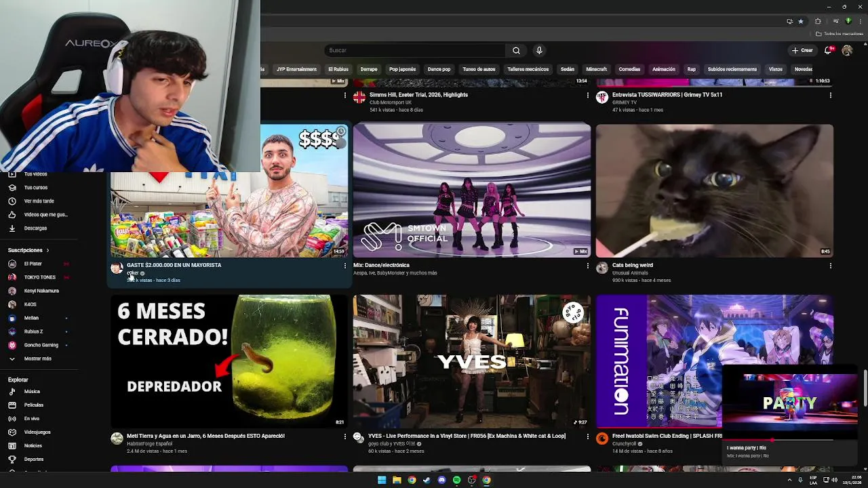Select the Animación filter chip
The width and height of the screenshot is (868, 488).
[664, 69]
